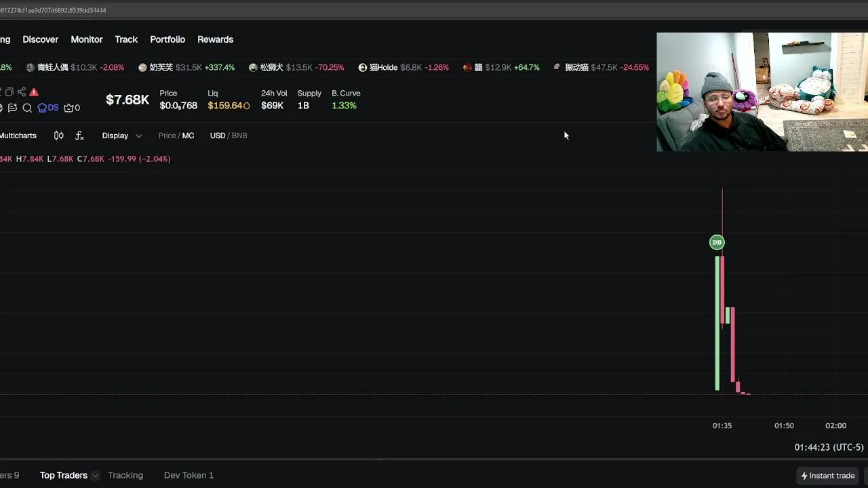
Task: Click the share icon near token name
Action: [x=22, y=91]
